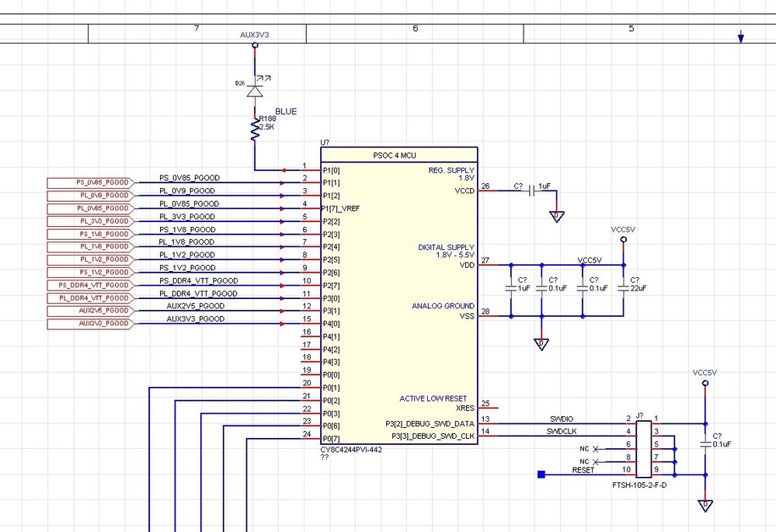Click the blue down arrow in border zone 5
The image size is (776, 532).
click(x=740, y=37)
